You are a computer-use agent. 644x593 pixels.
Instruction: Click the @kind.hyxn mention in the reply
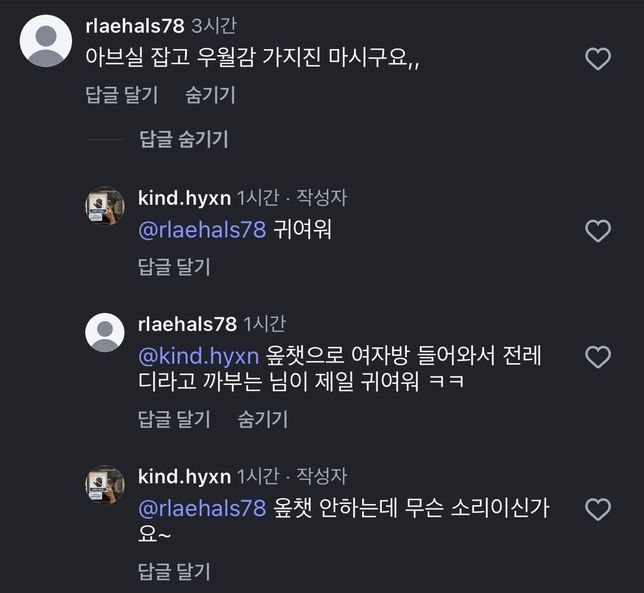click(x=199, y=356)
